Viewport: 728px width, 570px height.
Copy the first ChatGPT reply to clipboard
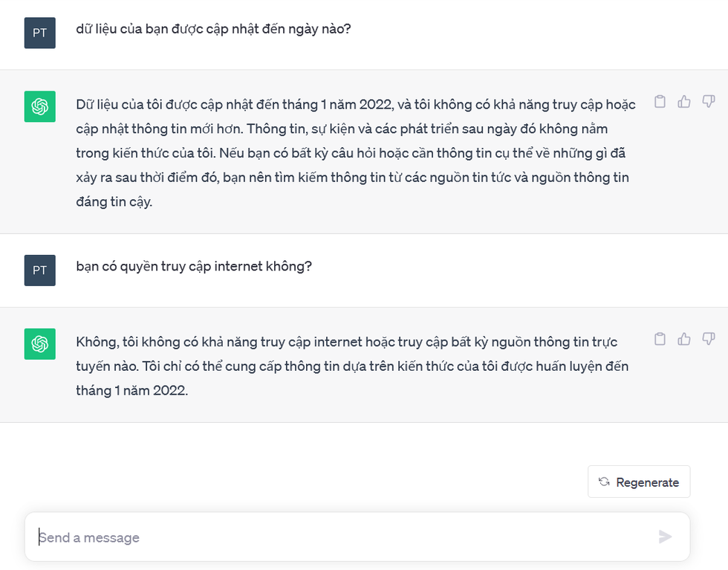coord(660,102)
